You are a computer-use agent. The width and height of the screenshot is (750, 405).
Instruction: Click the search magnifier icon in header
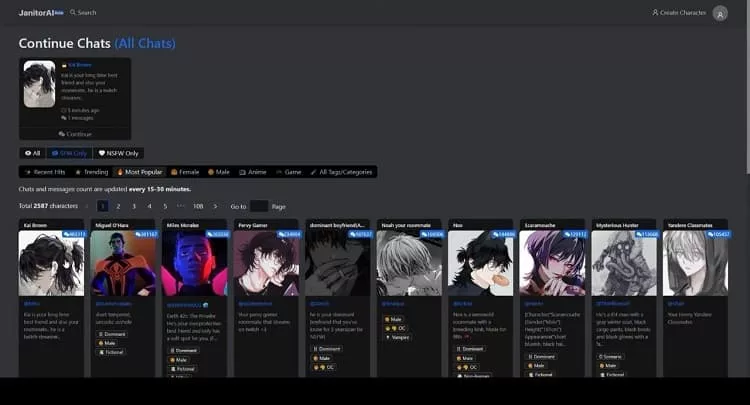pyautogui.click(x=73, y=12)
